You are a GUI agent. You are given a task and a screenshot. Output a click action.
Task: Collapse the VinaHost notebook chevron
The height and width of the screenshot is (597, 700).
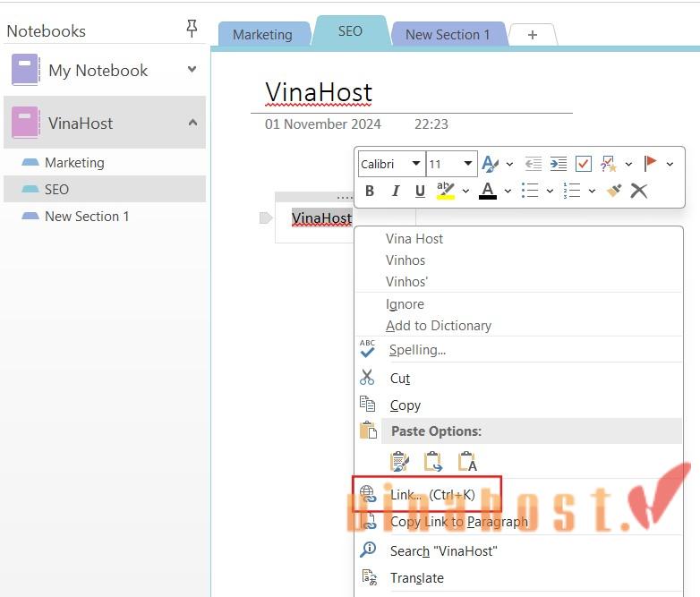click(192, 123)
